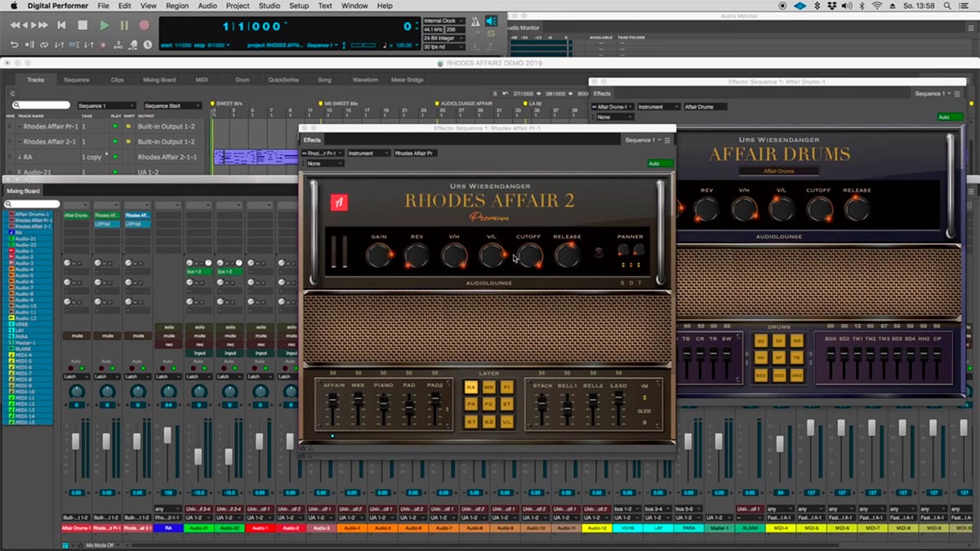Click the Rhodes Aff... insert on second mixer channel
The height and width of the screenshot is (551, 980).
pos(107,215)
